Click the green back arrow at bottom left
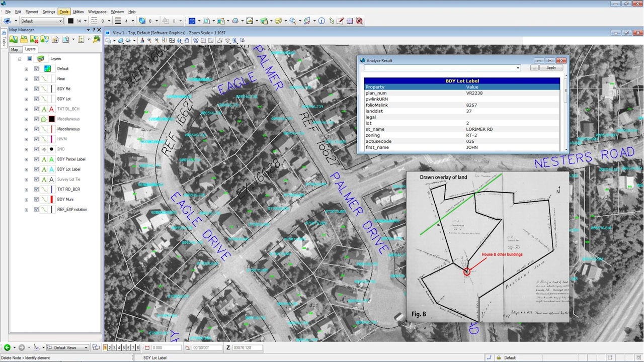 click(x=7, y=347)
